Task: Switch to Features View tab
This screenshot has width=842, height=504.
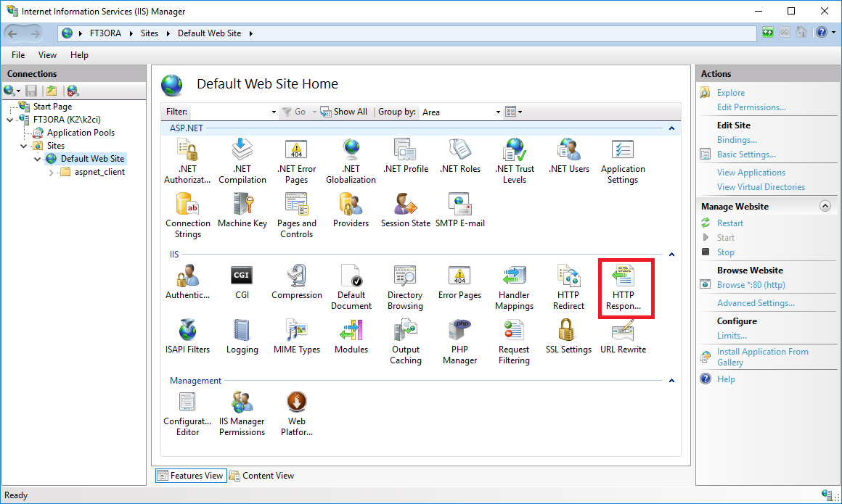Action: (191, 476)
